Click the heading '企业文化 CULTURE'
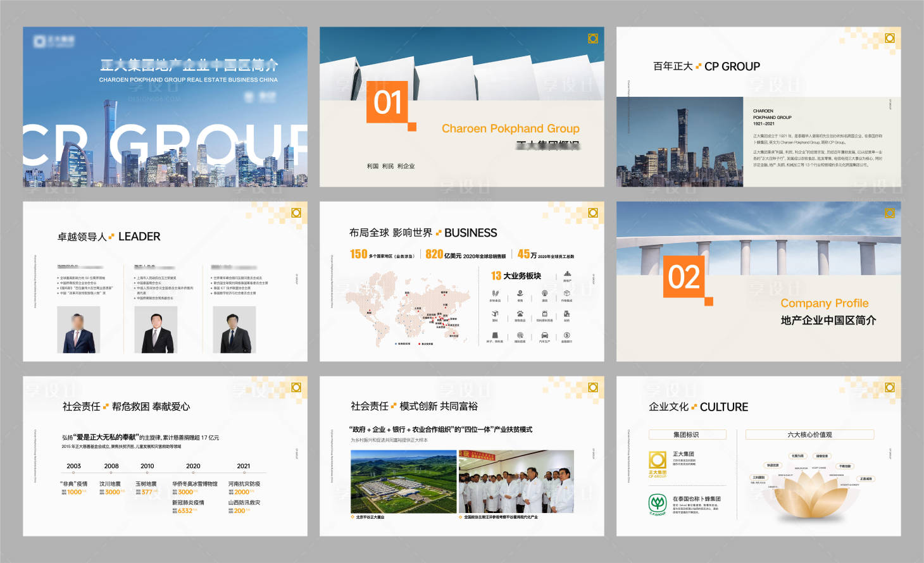 click(699, 407)
